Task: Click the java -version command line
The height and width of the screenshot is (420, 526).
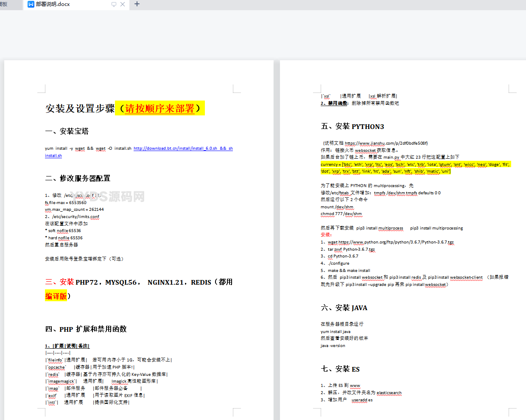Action: (x=333, y=346)
